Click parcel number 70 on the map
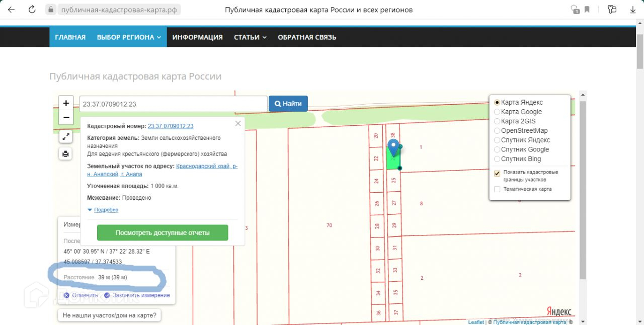Image resolution: width=644 pixels, height=325 pixels. pos(329,225)
